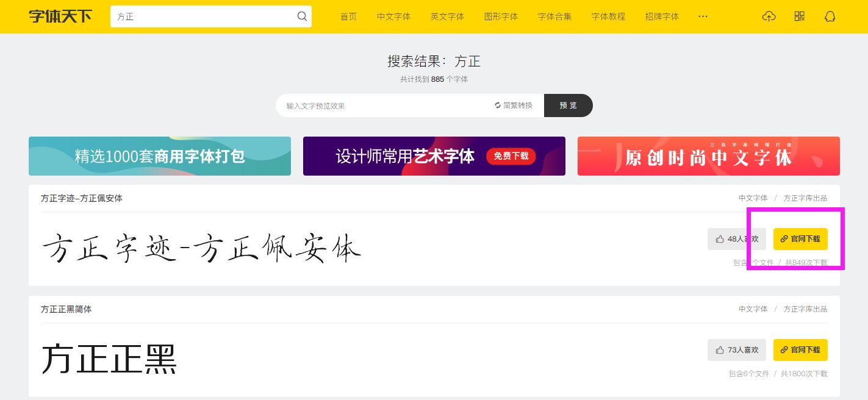Viewport: 868px width, 400px height.
Task: Open the 字体教程 navigation entry
Action: pos(608,16)
